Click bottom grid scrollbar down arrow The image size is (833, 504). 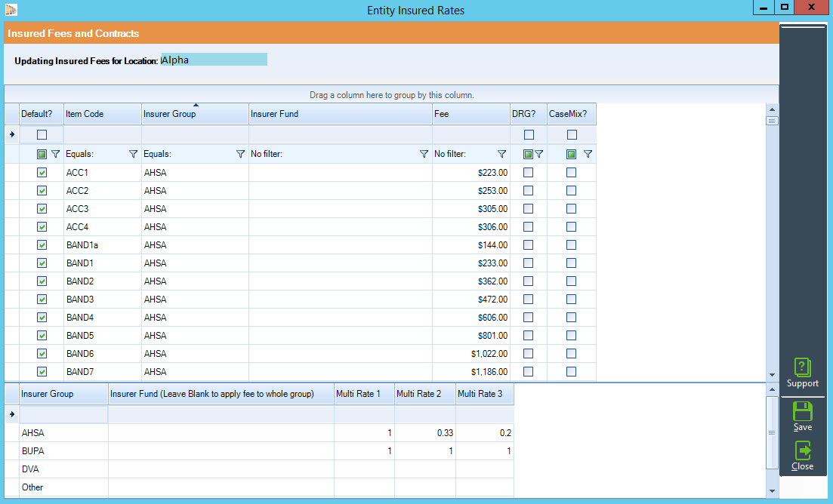[773, 491]
